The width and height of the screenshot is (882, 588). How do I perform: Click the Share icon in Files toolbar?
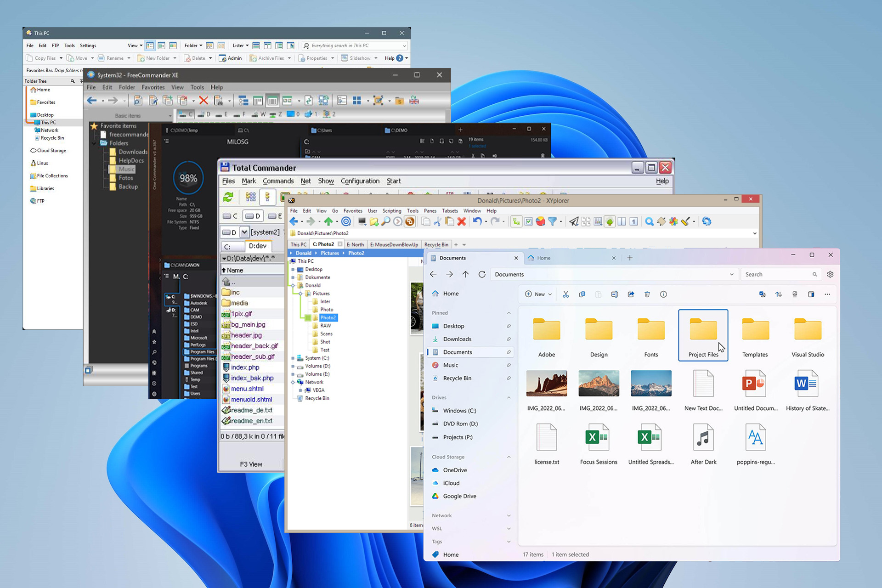(x=631, y=294)
